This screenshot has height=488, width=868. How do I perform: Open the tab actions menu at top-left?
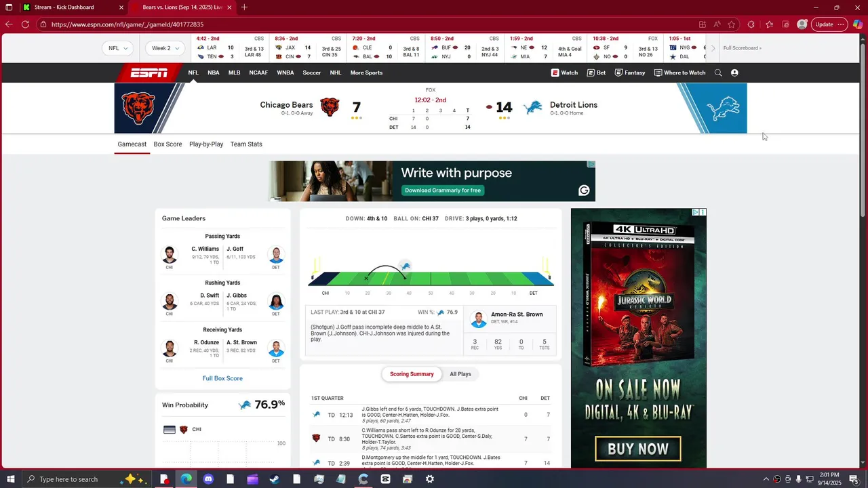coord(9,7)
